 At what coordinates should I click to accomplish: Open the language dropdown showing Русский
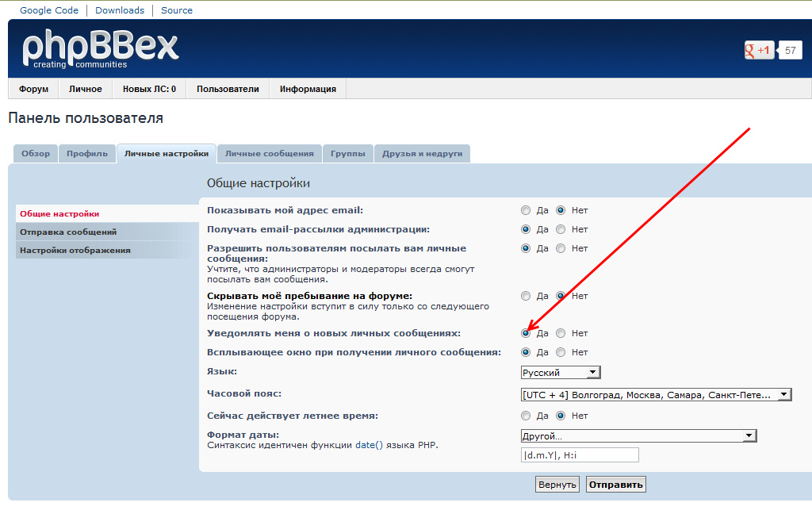tap(561, 373)
